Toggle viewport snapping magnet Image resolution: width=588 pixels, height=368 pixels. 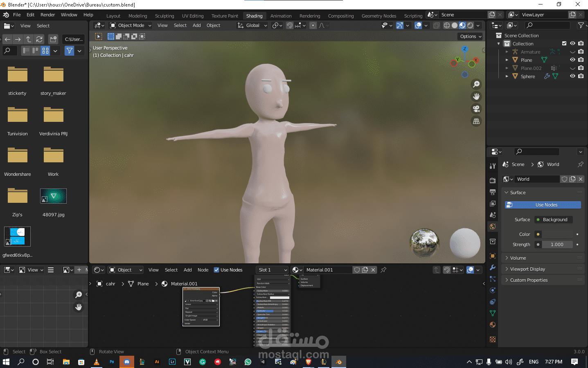290,25
